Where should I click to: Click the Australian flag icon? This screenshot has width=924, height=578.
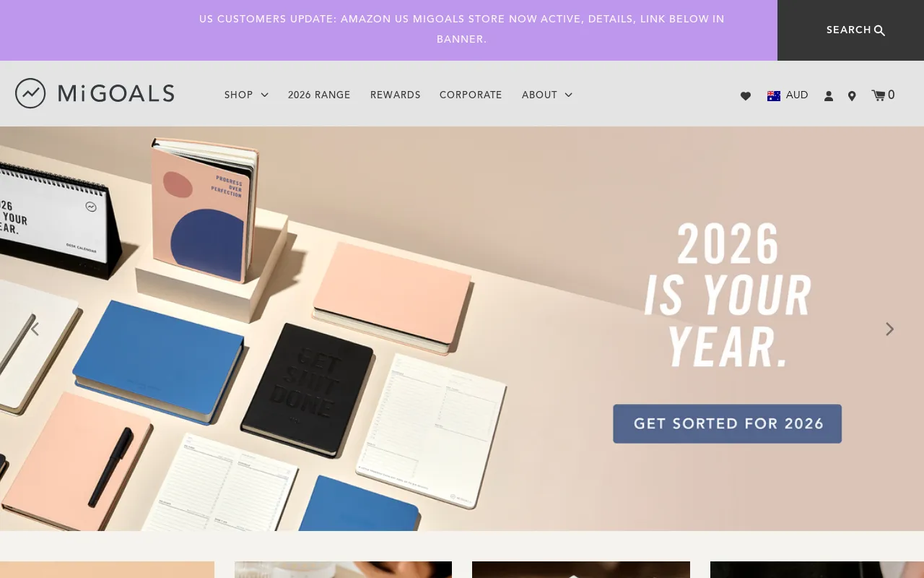(774, 95)
